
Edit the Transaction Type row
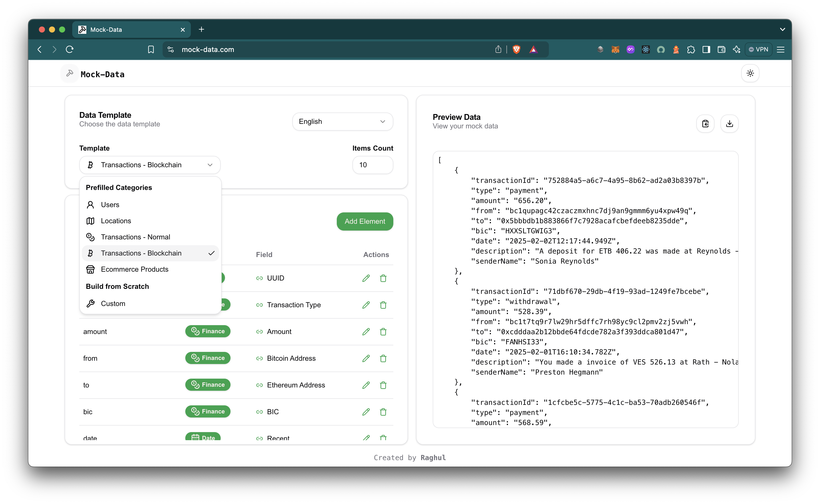tap(366, 305)
